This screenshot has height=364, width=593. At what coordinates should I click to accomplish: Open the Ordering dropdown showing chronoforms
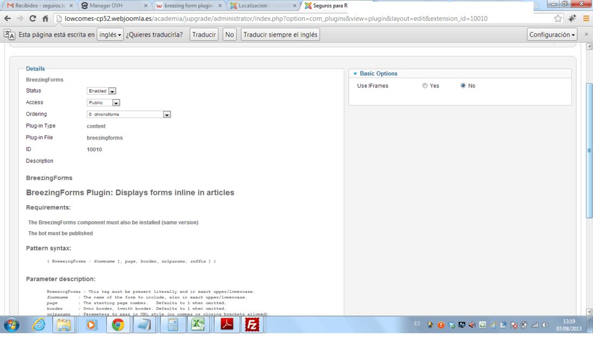pyautogui.click(x=129, y=114)
